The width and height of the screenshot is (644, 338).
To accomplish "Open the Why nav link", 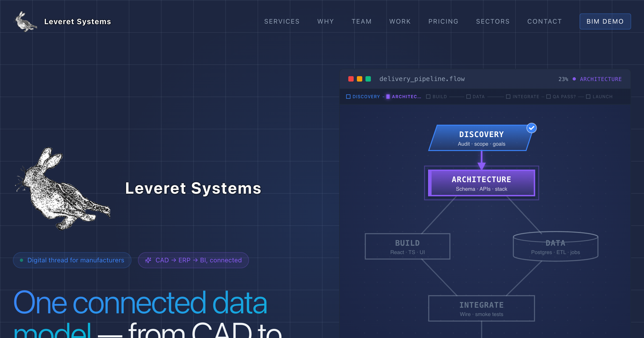I will pos(325,21).
